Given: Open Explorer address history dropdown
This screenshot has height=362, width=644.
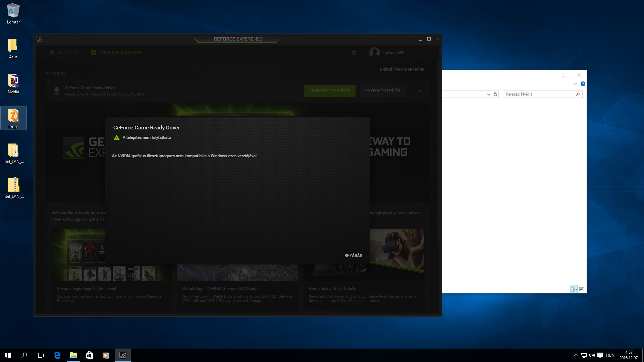Looking at the screenshot, I should click(x=488, y=94).
